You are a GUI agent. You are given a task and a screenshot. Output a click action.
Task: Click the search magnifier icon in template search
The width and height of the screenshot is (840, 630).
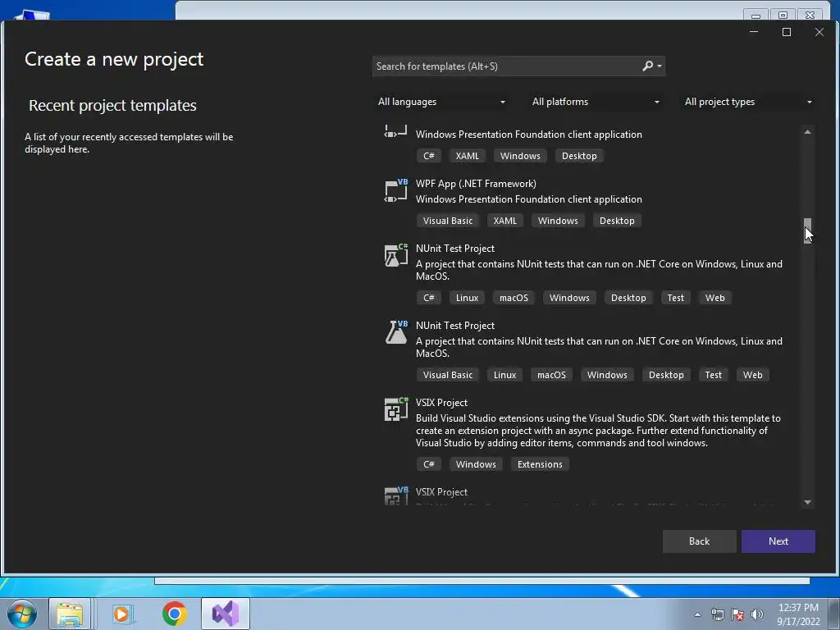[x=648, y=66]
